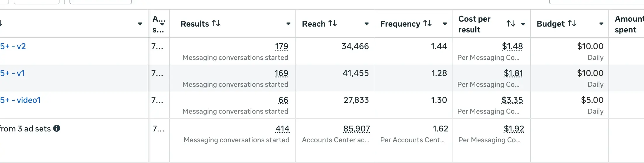Open the '5+ - v1' ad set
Viewport: 644px width, 163px height.
tap(12, 73)
